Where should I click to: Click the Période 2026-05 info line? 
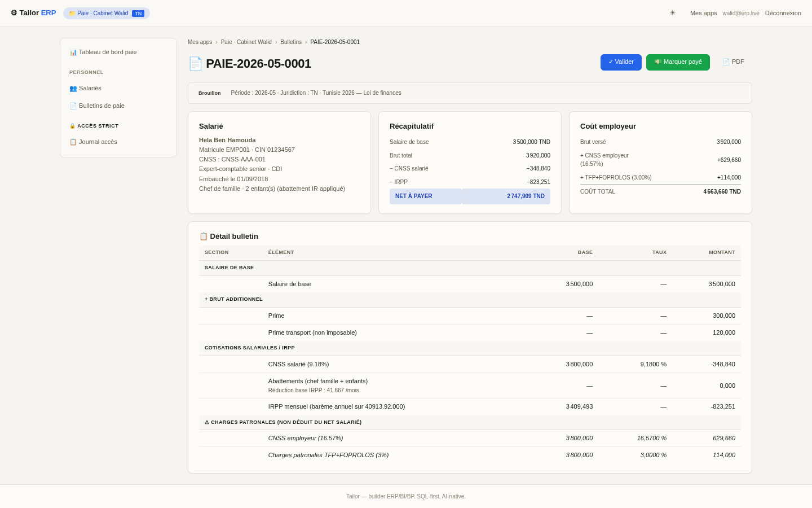tap(316, 93)
